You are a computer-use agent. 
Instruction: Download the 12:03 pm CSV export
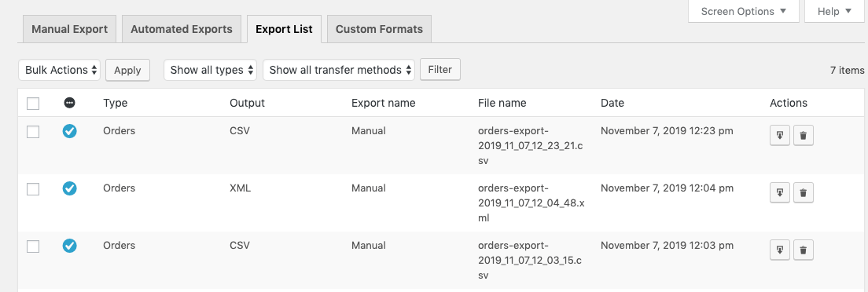780,250
